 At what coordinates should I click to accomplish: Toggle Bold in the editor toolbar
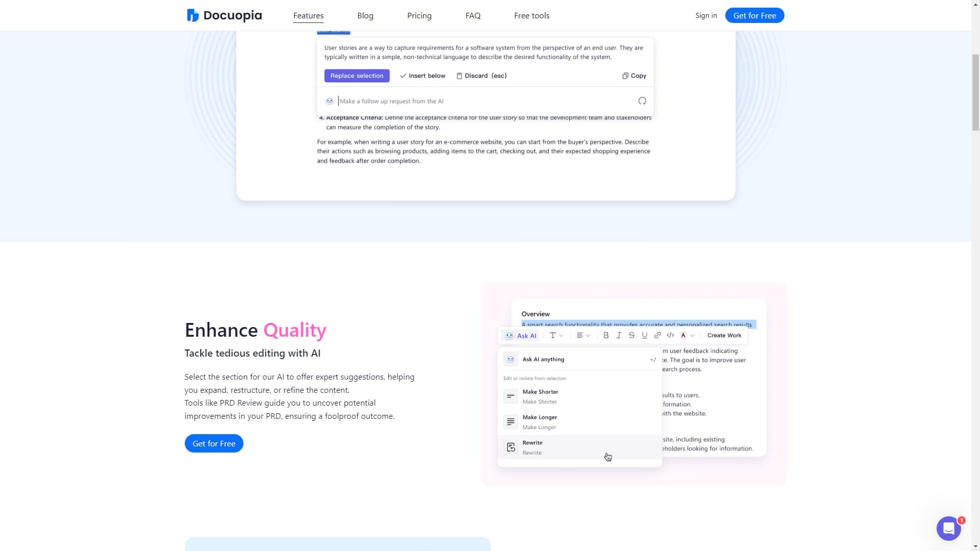coord(606,335)
